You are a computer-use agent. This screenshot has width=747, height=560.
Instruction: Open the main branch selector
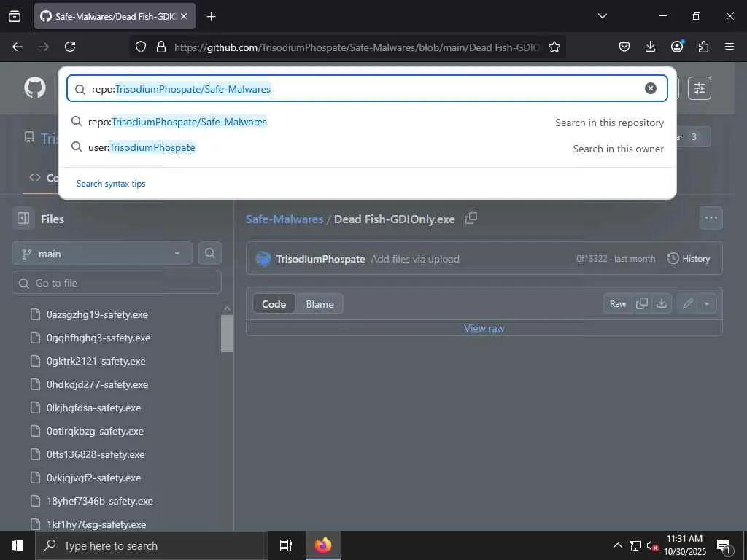coord(102,253)
